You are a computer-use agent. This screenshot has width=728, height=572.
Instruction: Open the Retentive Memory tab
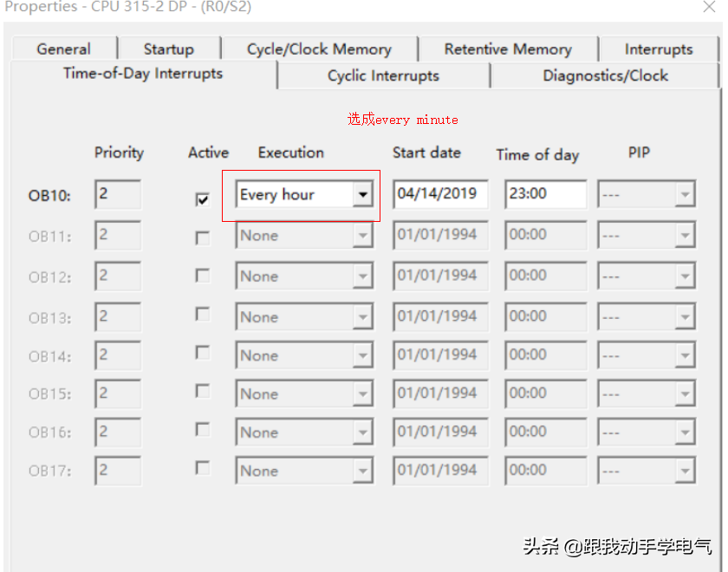(508, 49)
